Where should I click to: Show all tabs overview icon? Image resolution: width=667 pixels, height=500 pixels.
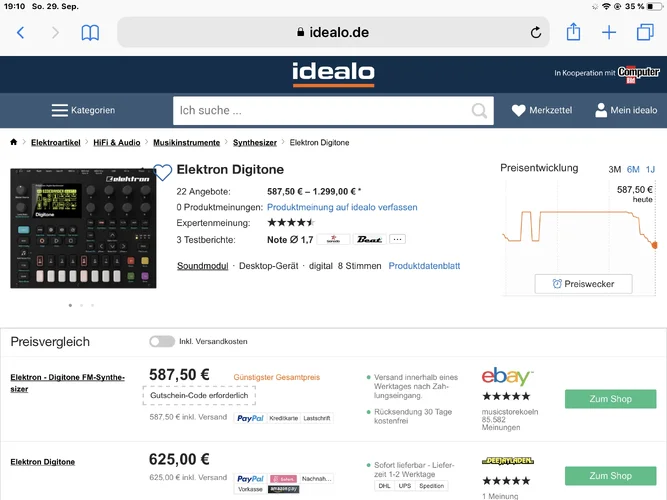pyautogui.click(x=645, y=32)
